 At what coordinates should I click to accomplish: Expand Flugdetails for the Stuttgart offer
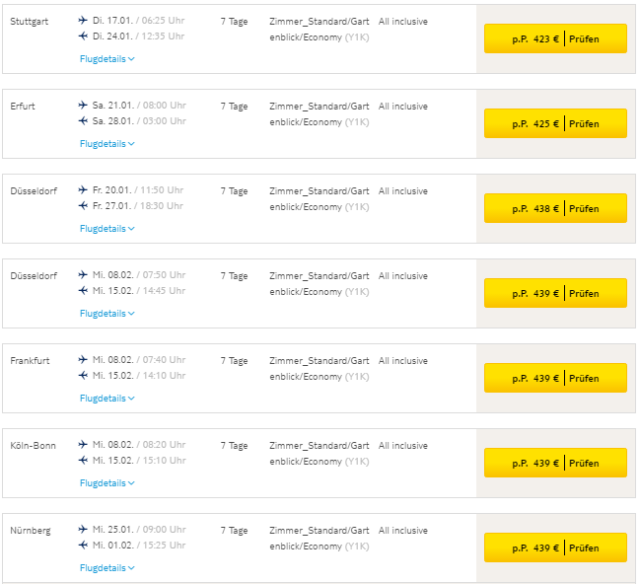(x=106, y=59)
